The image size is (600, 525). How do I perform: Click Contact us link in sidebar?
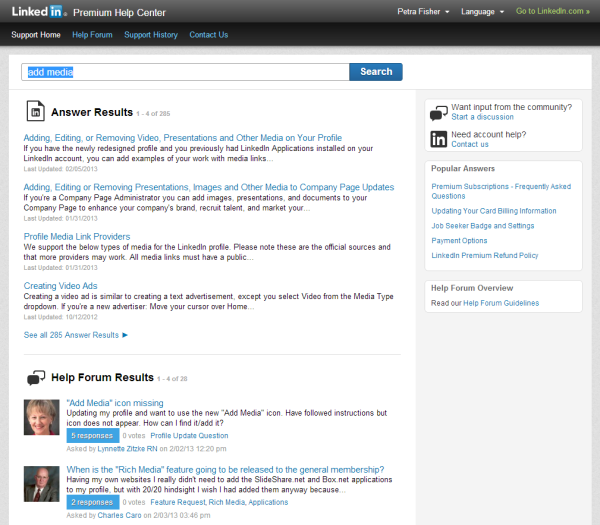coord(470,144)
